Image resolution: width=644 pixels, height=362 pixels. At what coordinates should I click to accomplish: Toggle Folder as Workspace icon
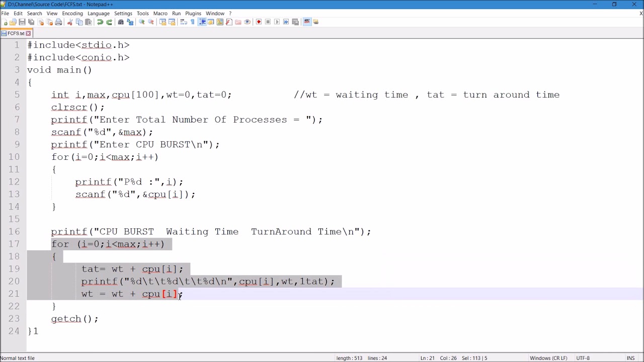(238, 22)
